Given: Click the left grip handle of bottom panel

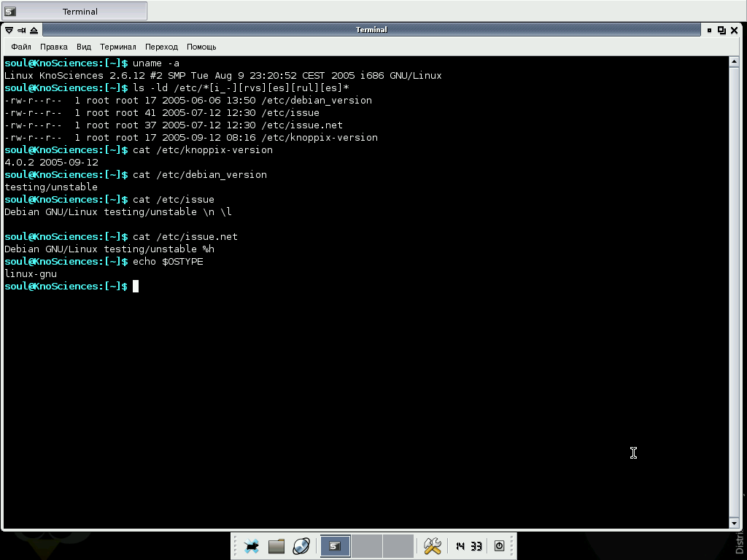Looking at the screenshot, I should click(x=235, y=545).
